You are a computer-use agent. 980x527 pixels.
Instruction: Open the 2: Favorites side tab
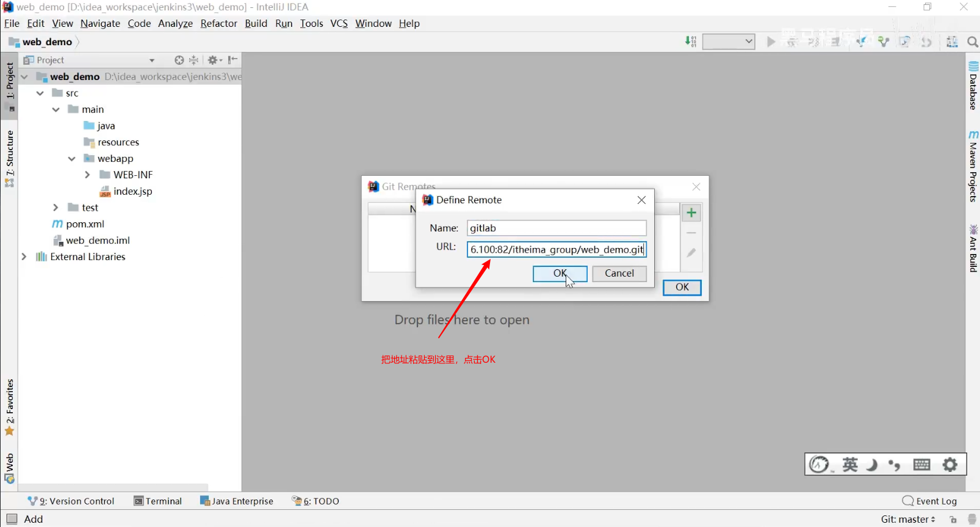pos(10,407)
